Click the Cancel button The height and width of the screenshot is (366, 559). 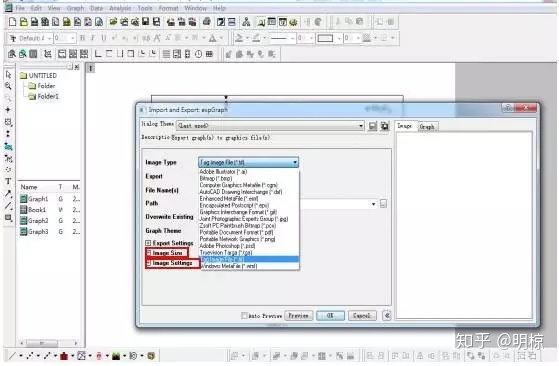click(362, 315)
